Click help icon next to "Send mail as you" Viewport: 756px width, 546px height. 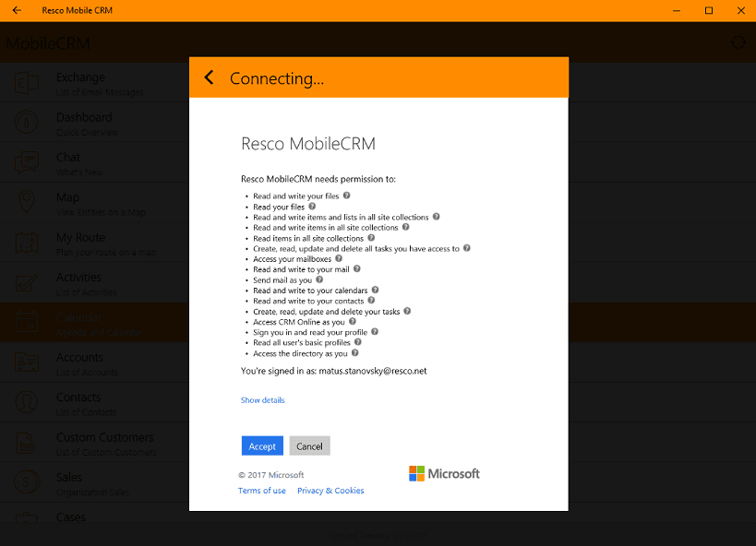(319, 279)
